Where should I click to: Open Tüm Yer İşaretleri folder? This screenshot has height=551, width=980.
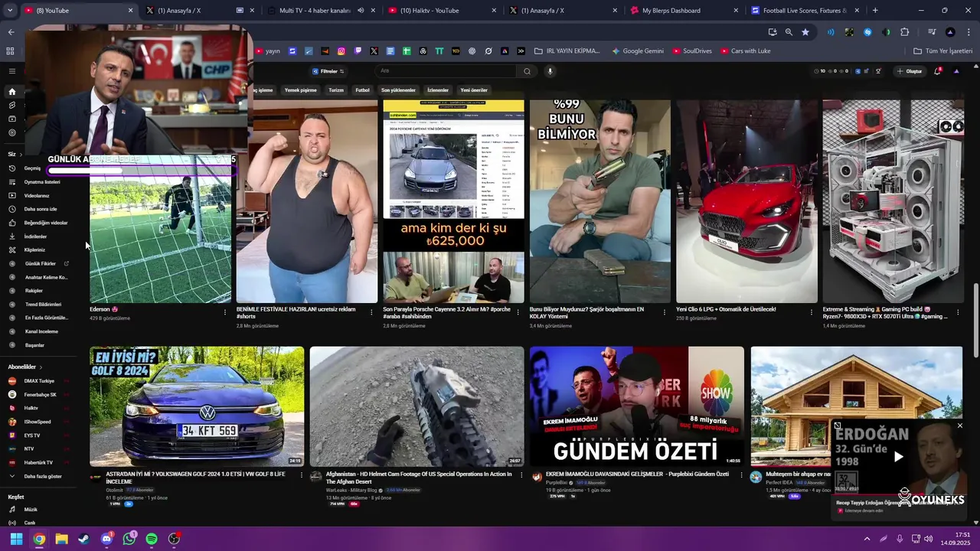[x=942, y=51]
